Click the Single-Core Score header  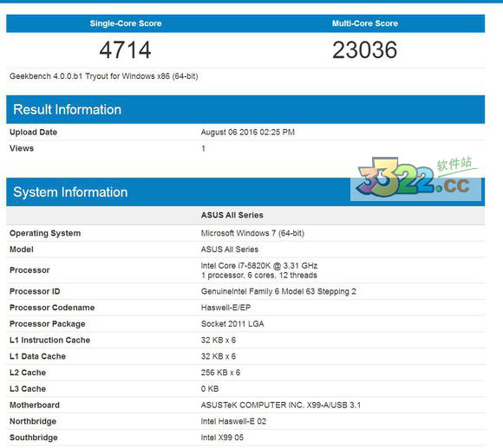click(126, 23)
